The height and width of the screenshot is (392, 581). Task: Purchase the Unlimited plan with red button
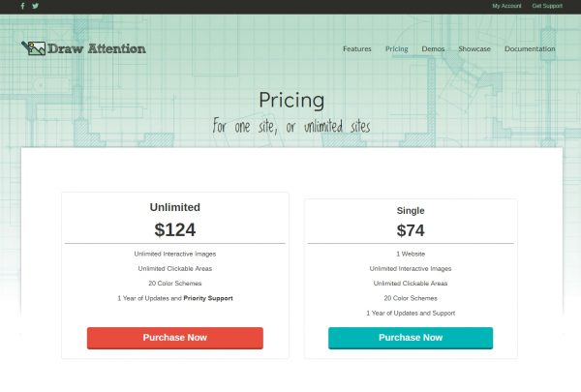click(x=174, y=338)
